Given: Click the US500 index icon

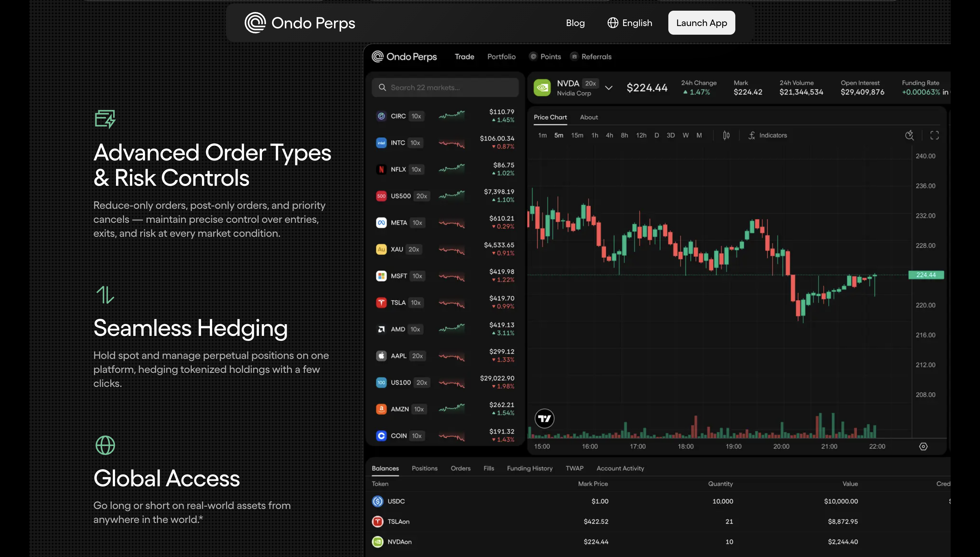Looking at the screenshot, I should coord(381,196).
